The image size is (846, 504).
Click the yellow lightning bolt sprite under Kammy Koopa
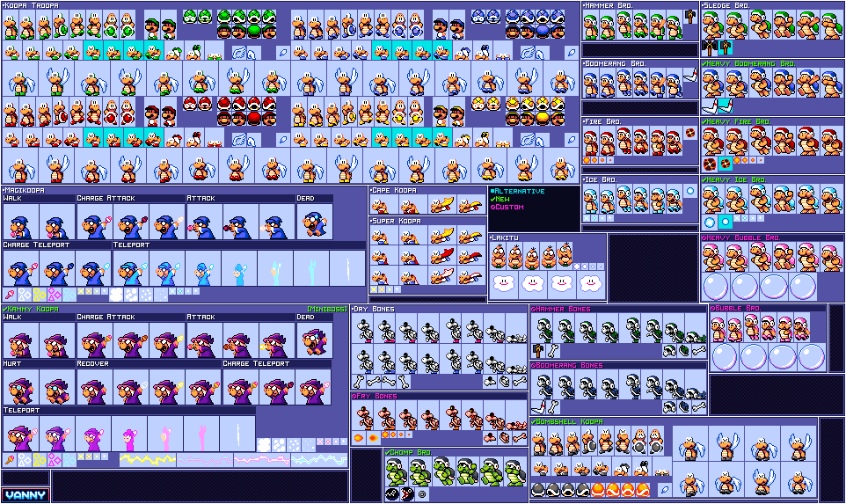click(x=148, y=460)
